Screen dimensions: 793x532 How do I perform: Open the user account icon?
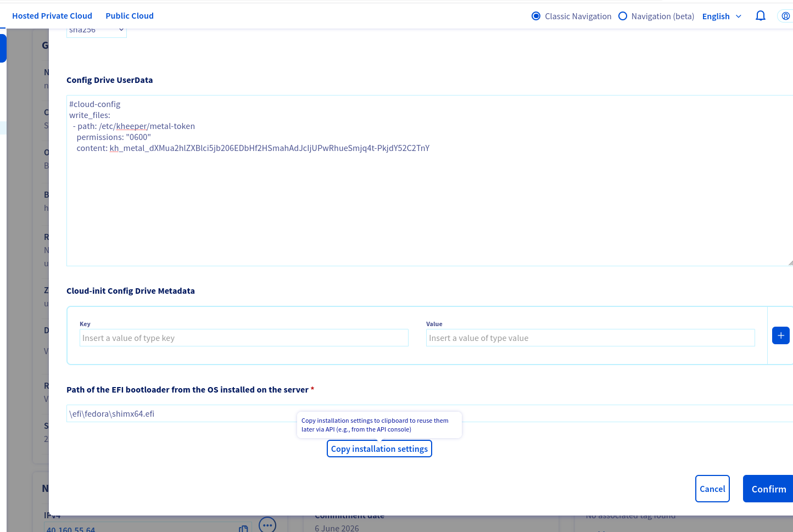pyautogui.click(x=786, y=16)
